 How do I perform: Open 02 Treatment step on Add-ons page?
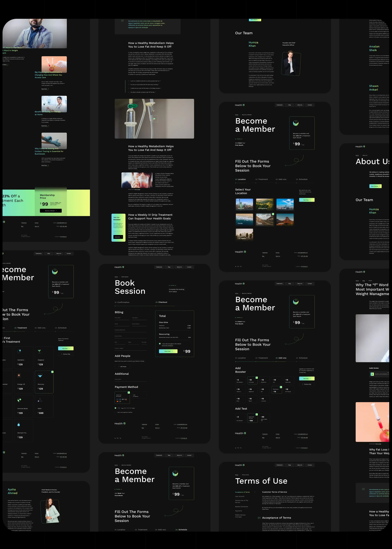[x=262, y=358]
